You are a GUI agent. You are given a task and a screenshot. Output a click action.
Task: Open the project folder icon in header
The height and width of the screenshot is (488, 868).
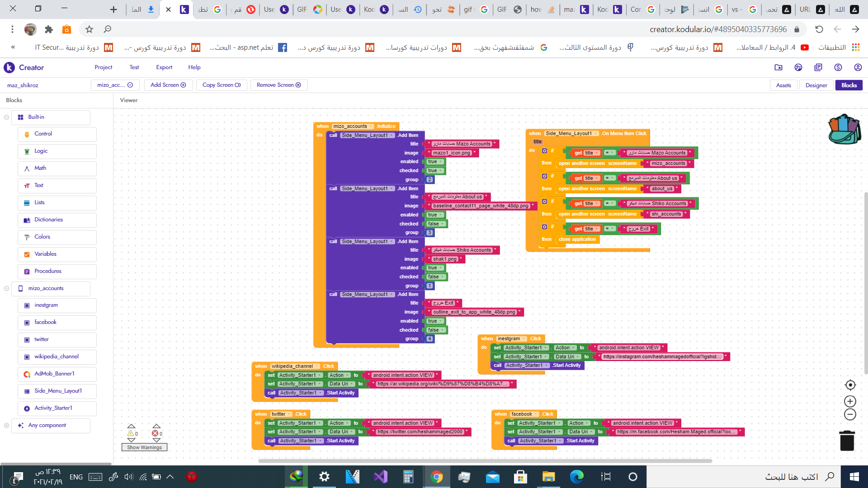pyautogui.click(x=778, y=67)
